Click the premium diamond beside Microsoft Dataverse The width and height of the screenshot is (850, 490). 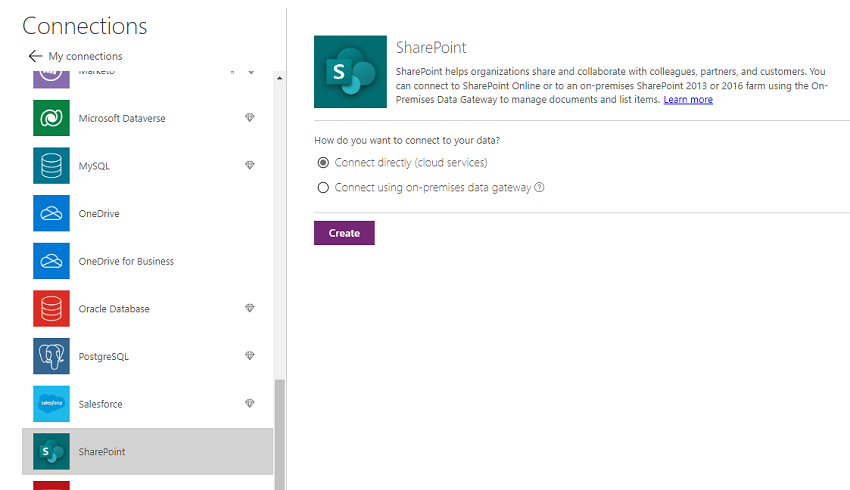[x=249, y=117]
